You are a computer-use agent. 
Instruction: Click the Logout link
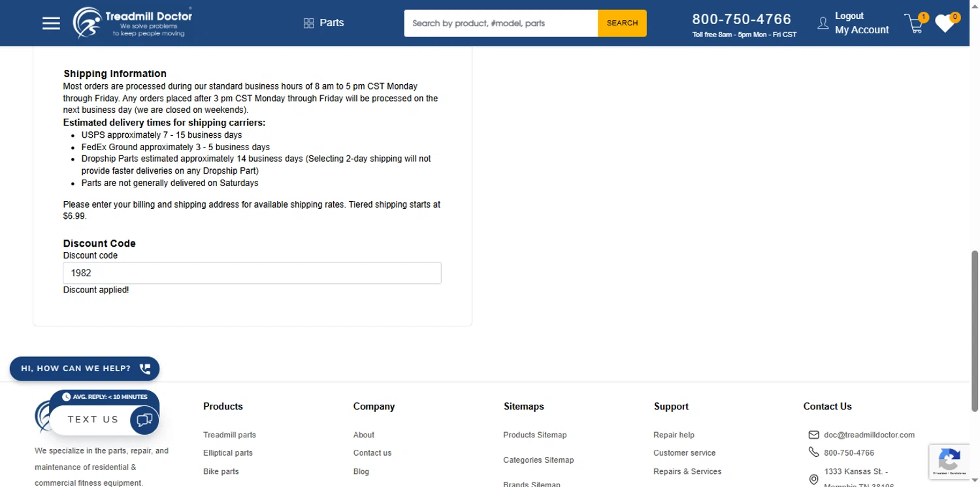849,16
